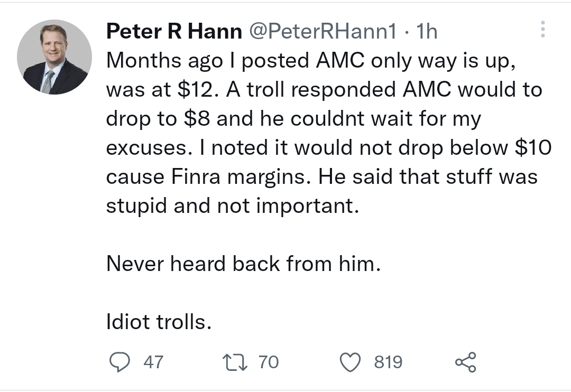Screen dimensions: 571x392
Task: Click the 70 retweets count
Action: click(269, 362)
